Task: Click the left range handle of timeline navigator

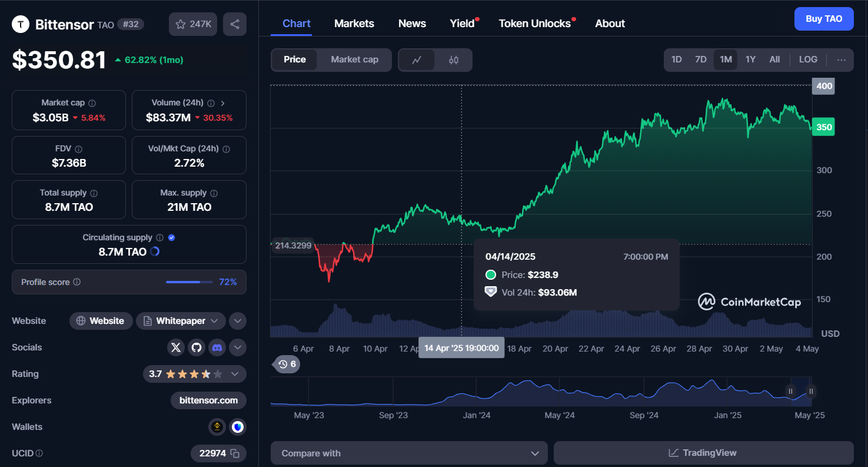Action: (790, 391)
